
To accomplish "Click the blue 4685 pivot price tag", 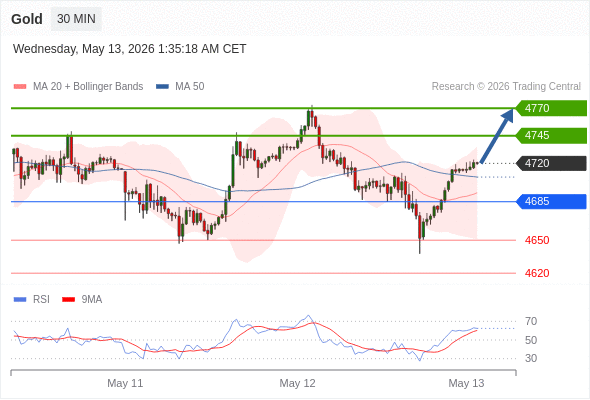I will pyautogui.click(x=551, y=201).
